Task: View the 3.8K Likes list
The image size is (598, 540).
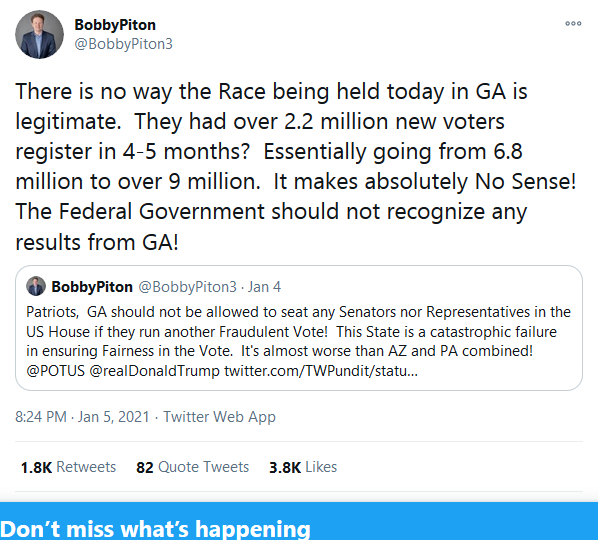Action: click(303, 467)
